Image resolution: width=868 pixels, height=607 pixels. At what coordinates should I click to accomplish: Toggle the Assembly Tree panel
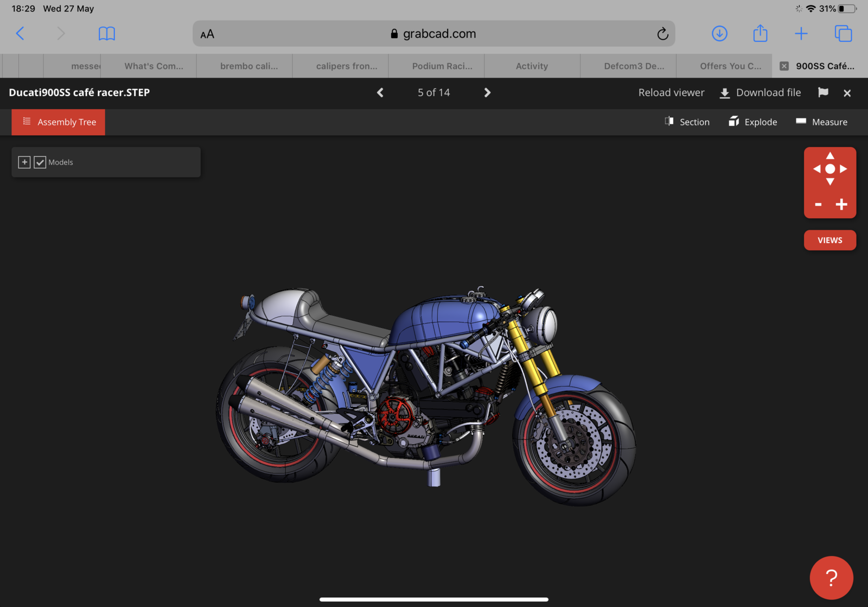point(59,122)
